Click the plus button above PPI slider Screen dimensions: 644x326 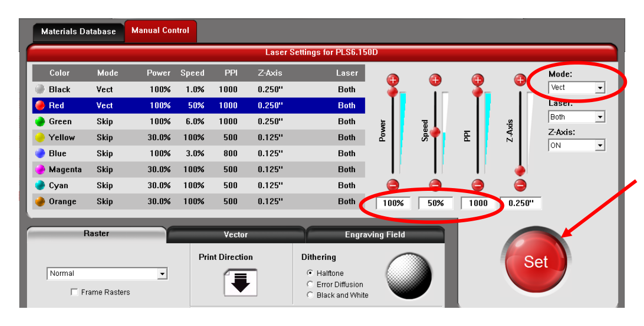tap(477, 80)
